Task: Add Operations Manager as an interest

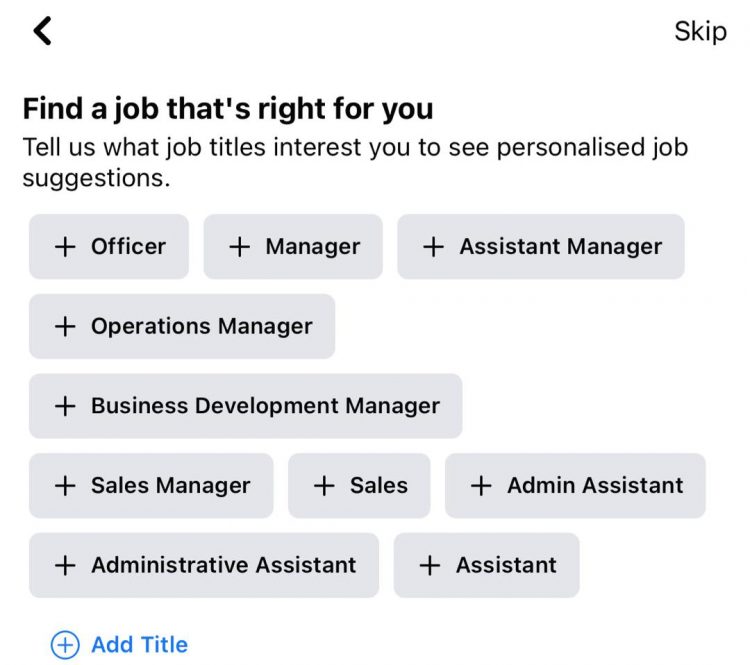Action: 182,326
